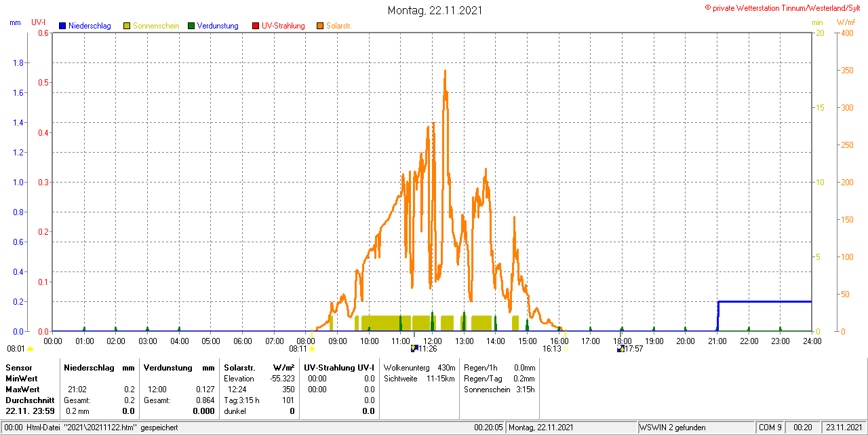Click the Verdunstung column header in table
Viewport: 868px width, 435px height.
(x=167, y=367)
